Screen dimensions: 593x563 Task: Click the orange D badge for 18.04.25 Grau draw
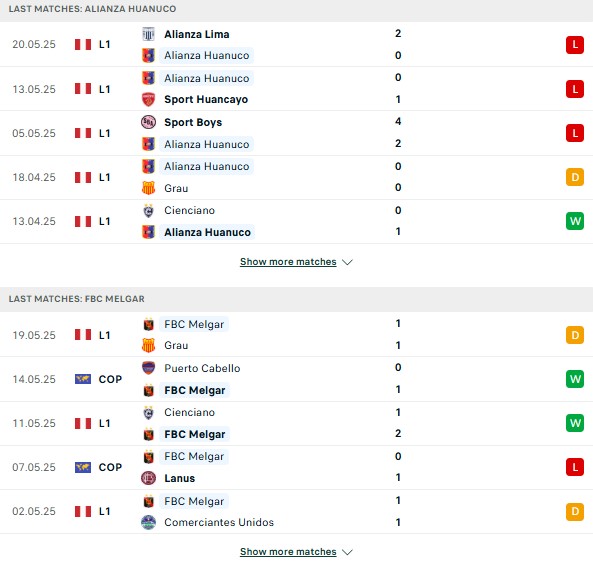click(575, 177)
